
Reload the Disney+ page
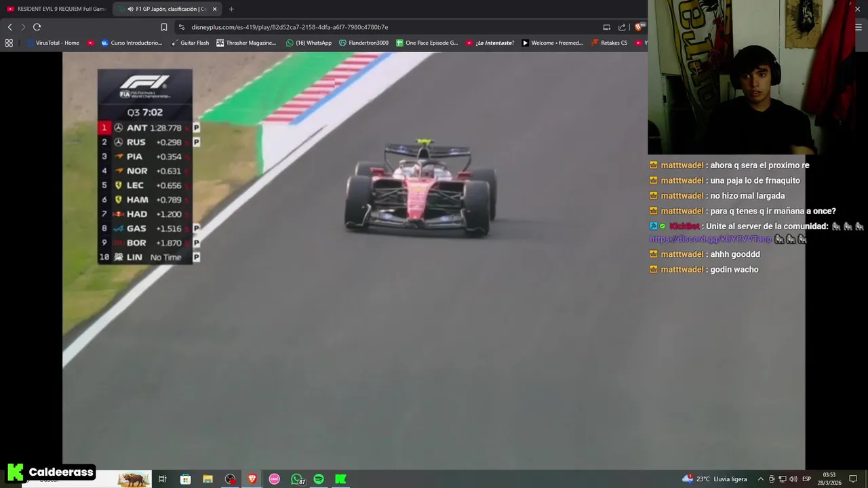(x=37, y=27)
